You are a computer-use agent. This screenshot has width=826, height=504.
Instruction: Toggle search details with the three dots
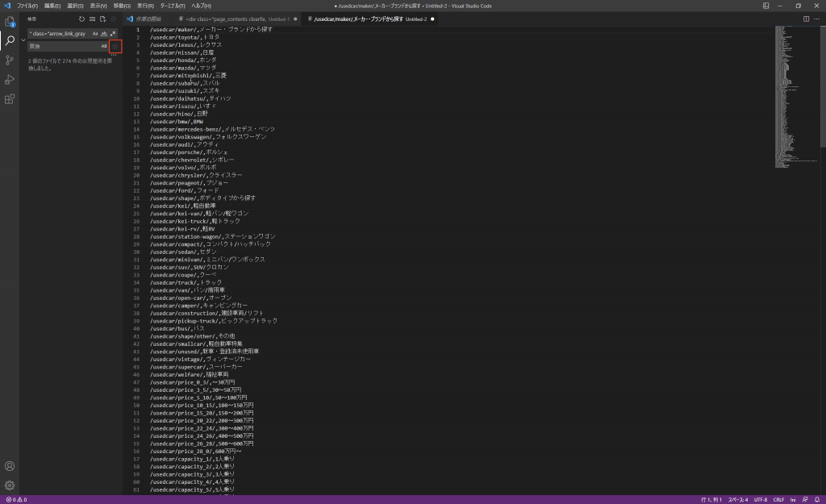[x=113, y=55]
